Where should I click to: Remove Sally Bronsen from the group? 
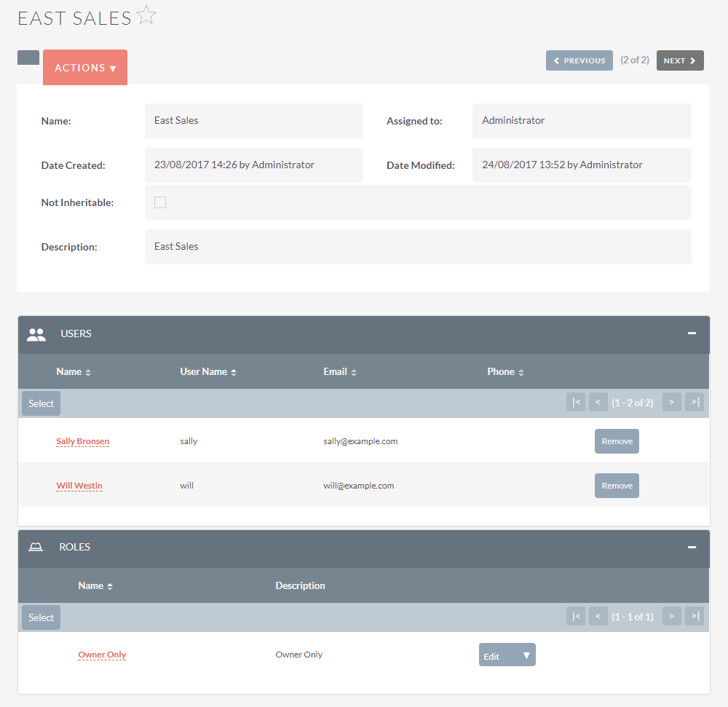tap(617, 441)
